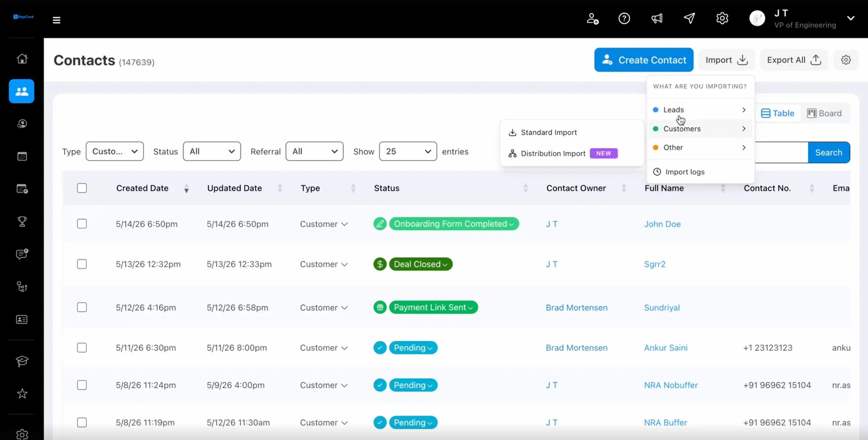
Task: Choose Other in import menu
Action: (x=700, y=148)
